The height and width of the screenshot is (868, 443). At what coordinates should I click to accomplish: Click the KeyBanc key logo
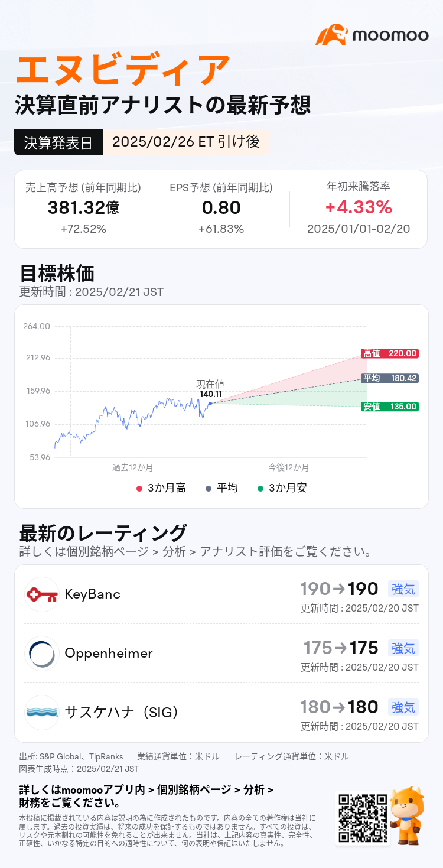tap(42, 594)
